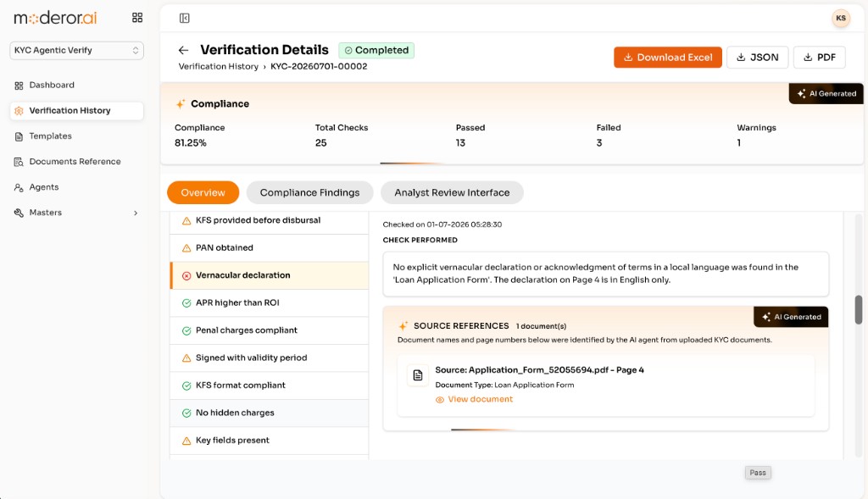
Task: Collapse the sidebar panel toggle icon
Action: [x=184, y=19]
